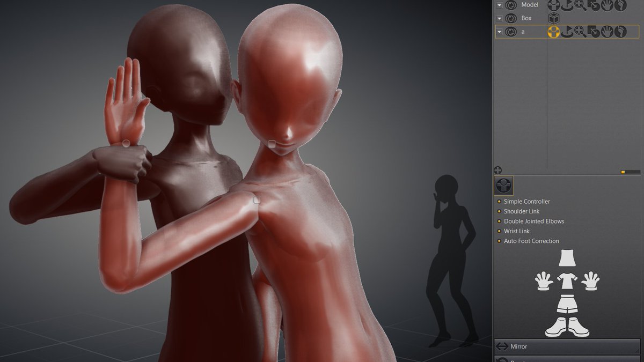The height and width of the screenshot is (362, 644).
Task: Click the black silhouette pose figure in the viewport
Action: [x=452, y=261]
